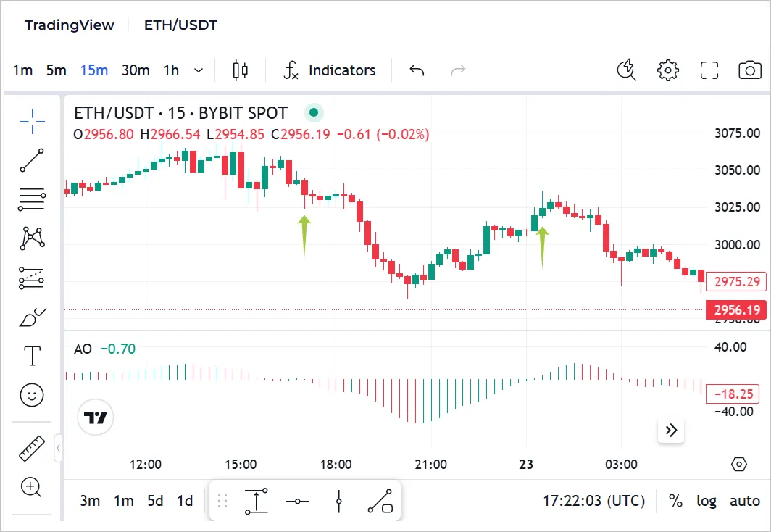Open the Indicators dialog
This screenshot has height=532, width=771.
click(330, 70)
